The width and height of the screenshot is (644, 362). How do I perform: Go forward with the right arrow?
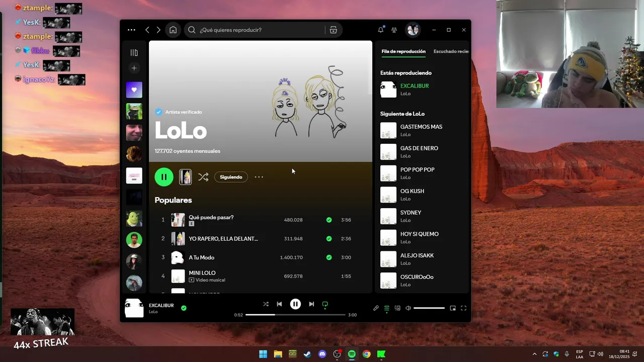point(158,30)
